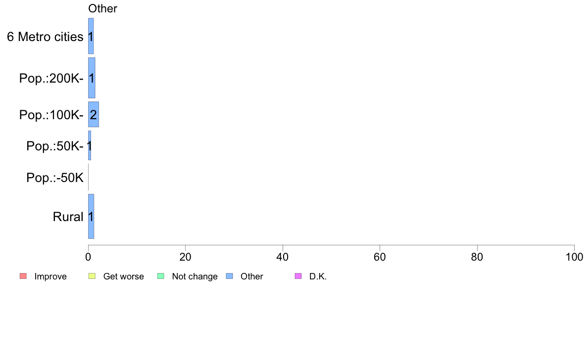Select the Rural category label
Screen dimensions: 588x364
click(x=68, y=217)
